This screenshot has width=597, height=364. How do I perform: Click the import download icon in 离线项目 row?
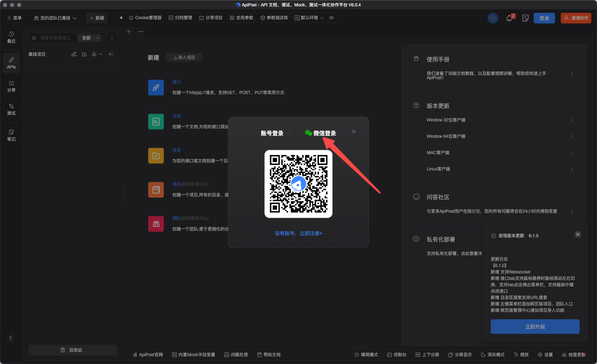pyautogui.click(x=94, y=54)
